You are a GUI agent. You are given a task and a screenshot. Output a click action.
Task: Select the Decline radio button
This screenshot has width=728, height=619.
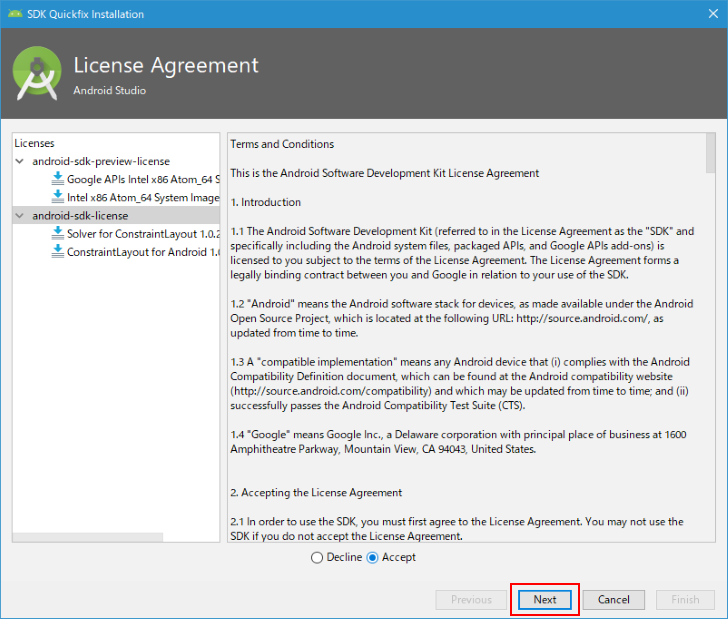[x=317, y=557]
